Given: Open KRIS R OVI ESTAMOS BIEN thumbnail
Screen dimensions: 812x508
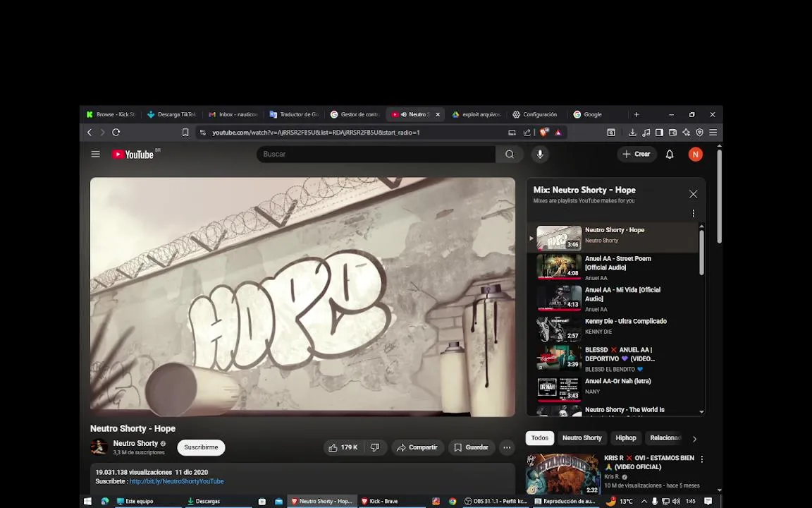Looking at the screenshot, I should [x=563, y=474].
